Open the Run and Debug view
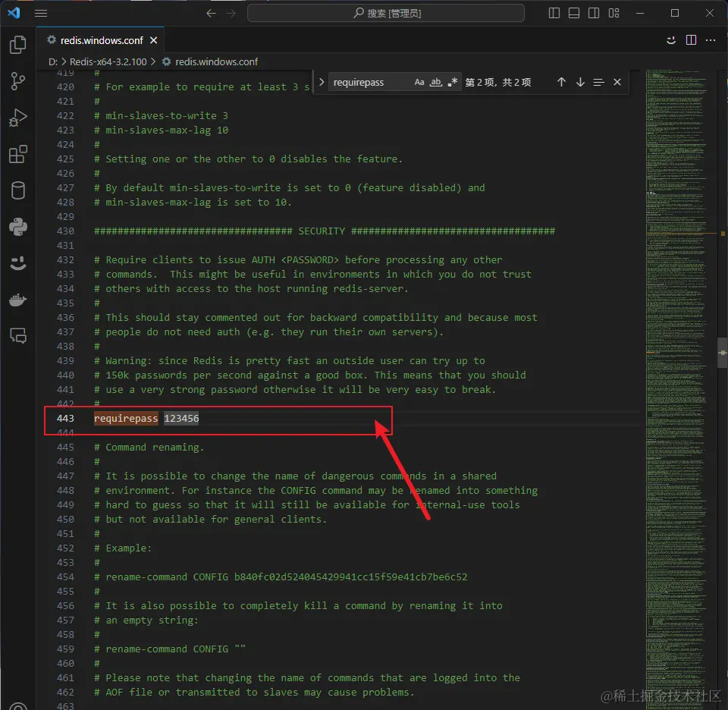The width and height of the screenshot is (728, 710). pyautogui.click(x=17, y=118)
